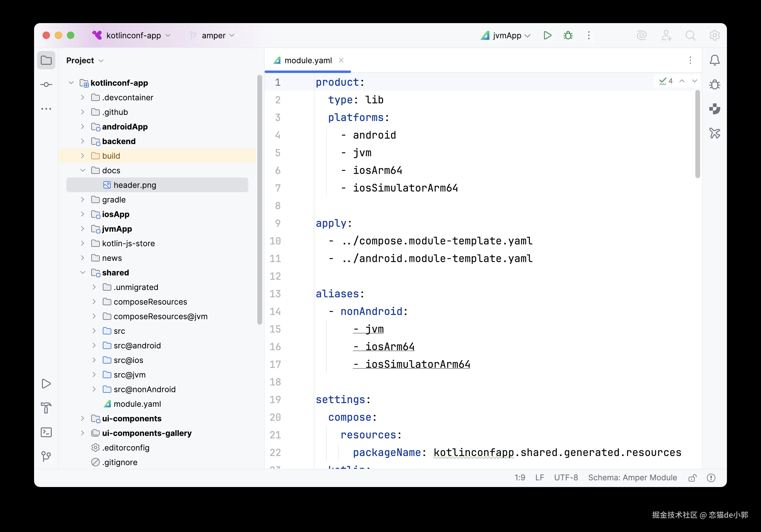Collapse the shared module folder
Screen dimensions: 761x532
(x=82, y=272)
